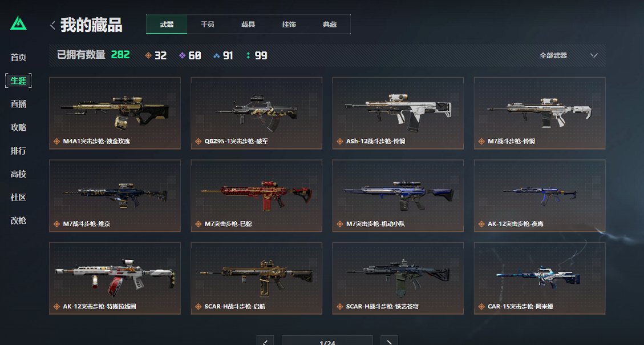Image resolution: width=644 pixels, height=345 pixels.
Task: Open the 挂饰 tab
Action: [x=289, y=24]
